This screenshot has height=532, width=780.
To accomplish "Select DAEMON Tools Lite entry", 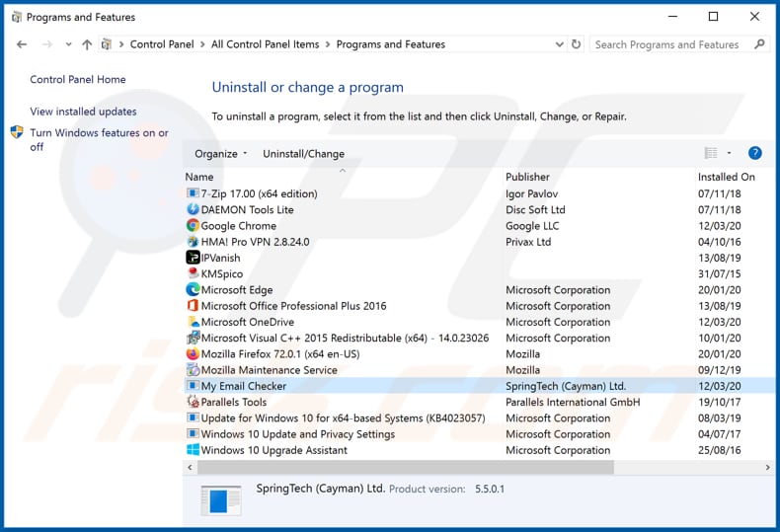I will pyautogui.click(x=247, y=210).
